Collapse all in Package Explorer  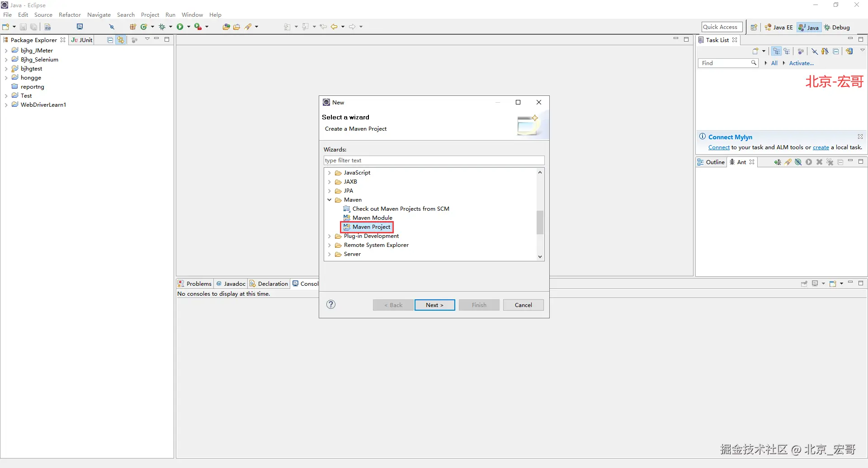(110, 40)
